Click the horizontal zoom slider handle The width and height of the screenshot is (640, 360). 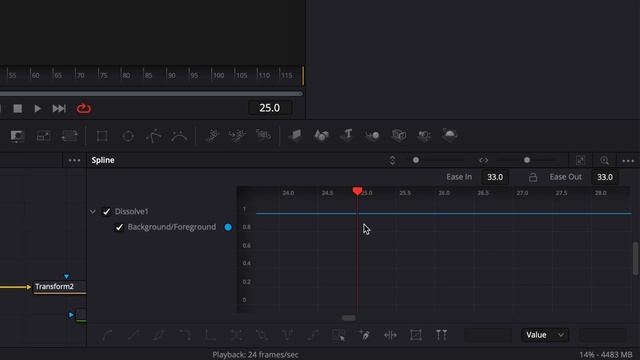[x=527, y=160]
